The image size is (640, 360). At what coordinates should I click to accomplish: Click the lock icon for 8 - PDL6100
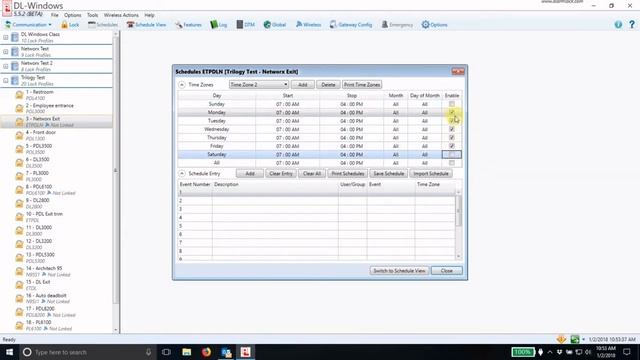click(19, 189)
